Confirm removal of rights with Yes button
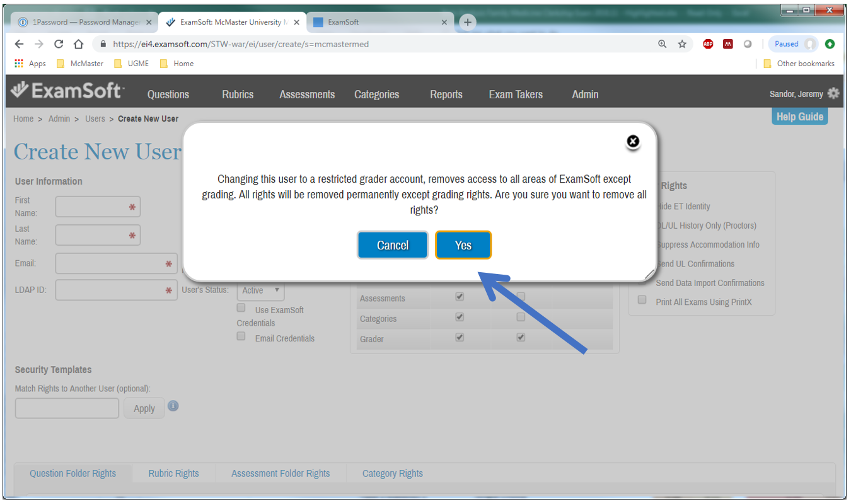The image size is (851, 504). pos(463,245)
